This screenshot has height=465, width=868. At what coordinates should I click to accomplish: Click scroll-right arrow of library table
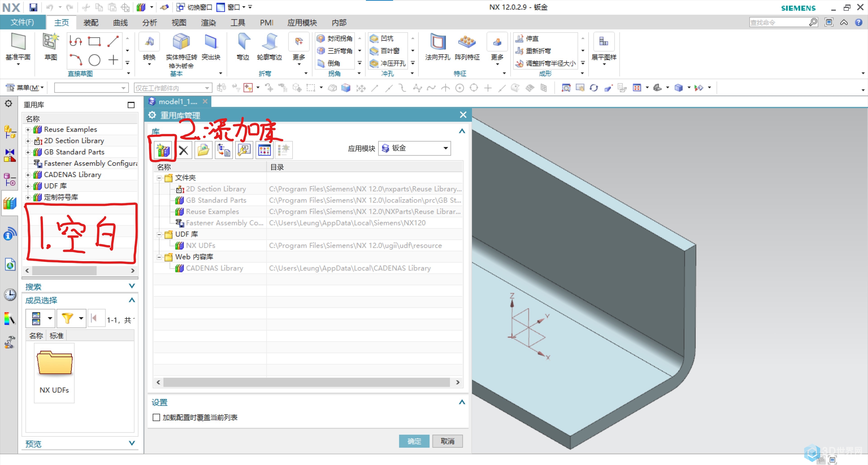tap(458, 382)
